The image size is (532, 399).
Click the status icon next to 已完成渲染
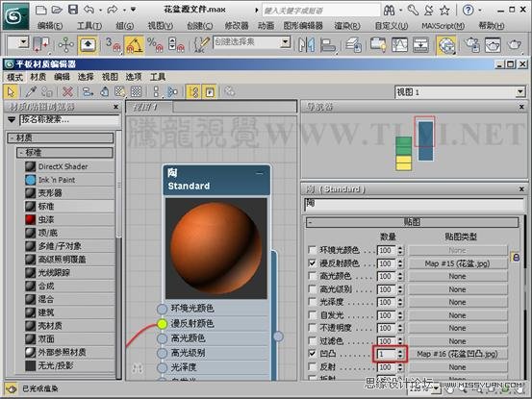pyautogui.click(x=11, y=389)
